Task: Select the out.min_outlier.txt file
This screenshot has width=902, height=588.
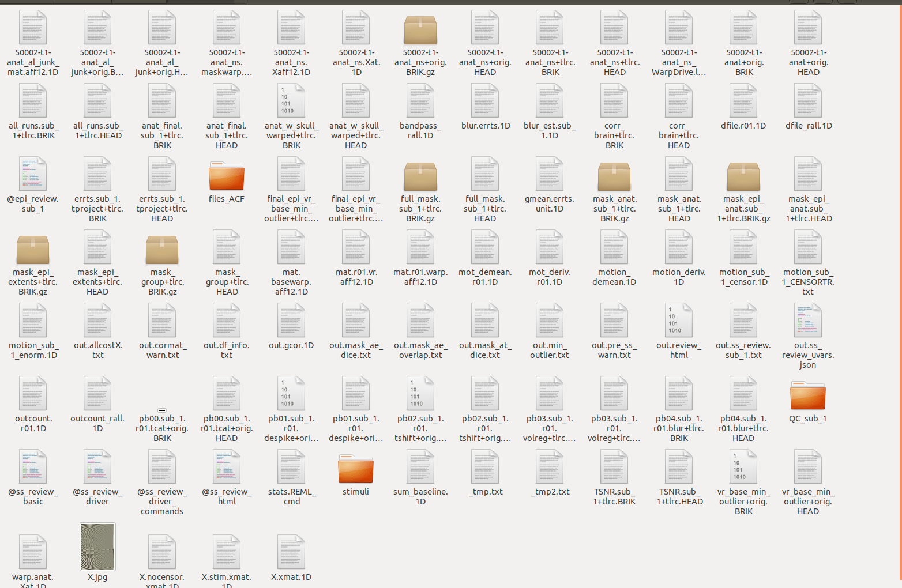Action: 550,320
